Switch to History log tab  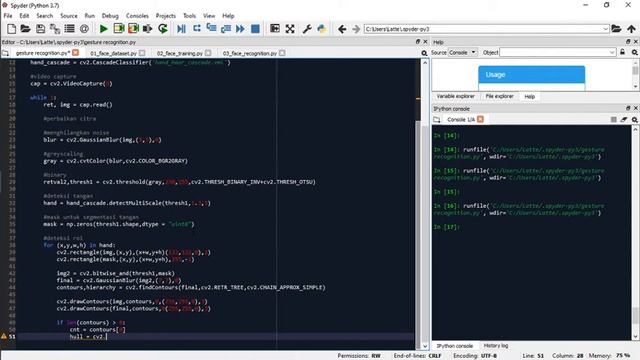click(496, 346)
